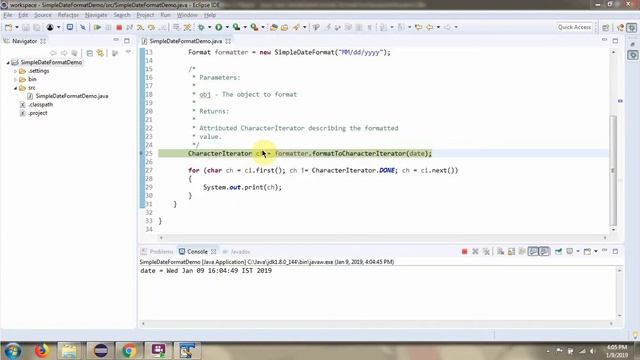Click the Last Edit Location yellow arrow icon
640x360 pixels.
418,27
